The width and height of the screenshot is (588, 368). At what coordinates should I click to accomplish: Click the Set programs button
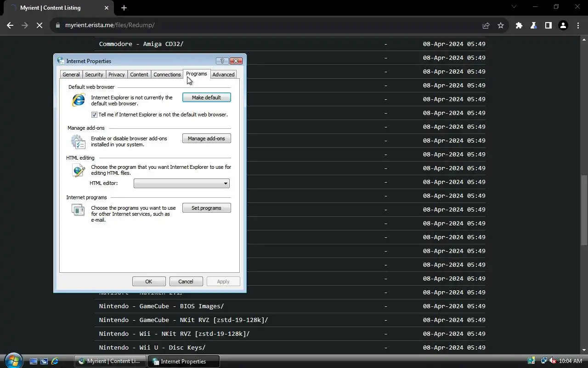tap(207, 208)
